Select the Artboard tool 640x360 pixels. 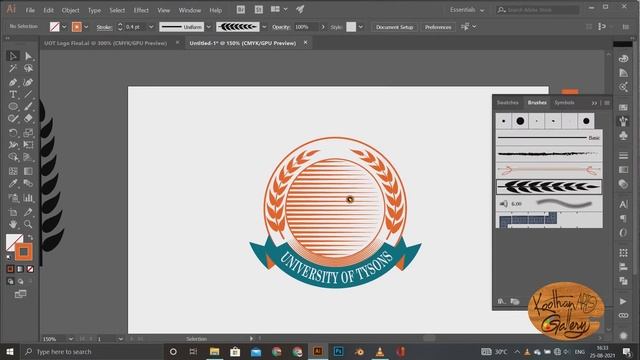point(13,212)
